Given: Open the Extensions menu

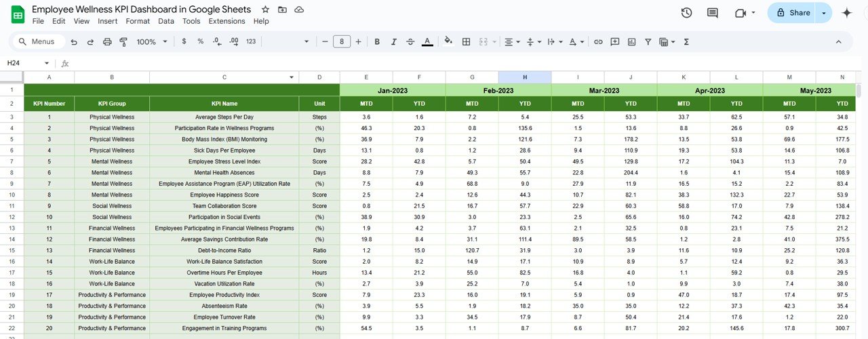Looking at the screenshot, I should 226,21.
